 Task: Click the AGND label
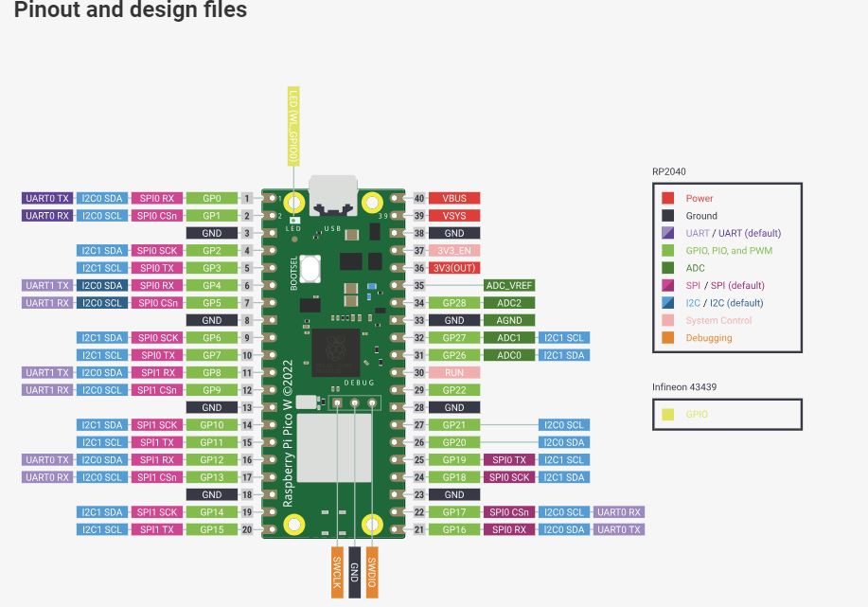pyautogui.click(x=508, y=320)
